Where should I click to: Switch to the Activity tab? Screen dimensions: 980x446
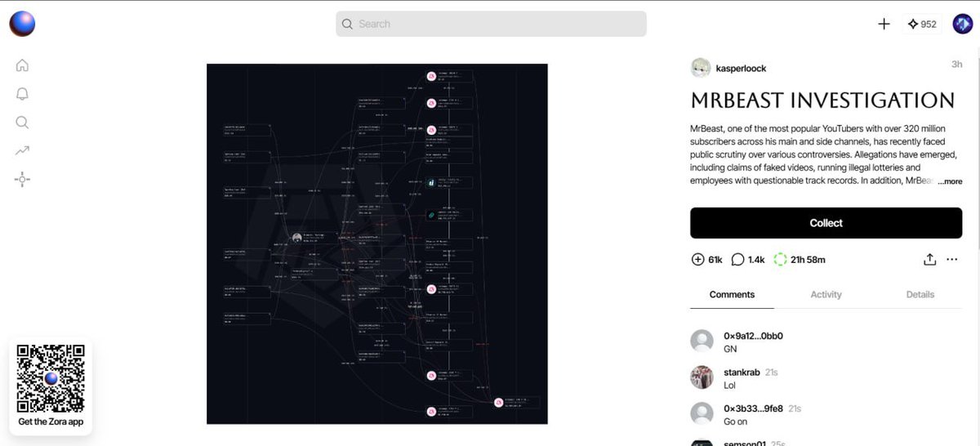[826, 294]
